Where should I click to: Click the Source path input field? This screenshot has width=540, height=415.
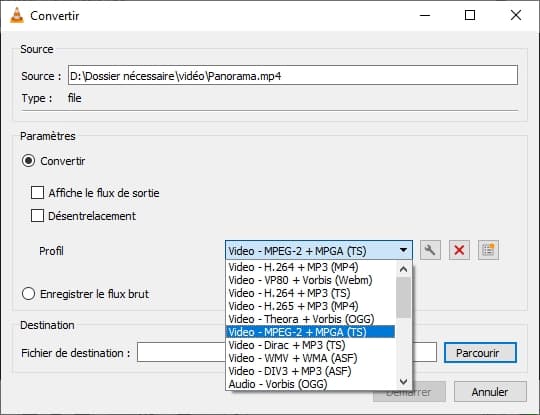pos(293,75)
